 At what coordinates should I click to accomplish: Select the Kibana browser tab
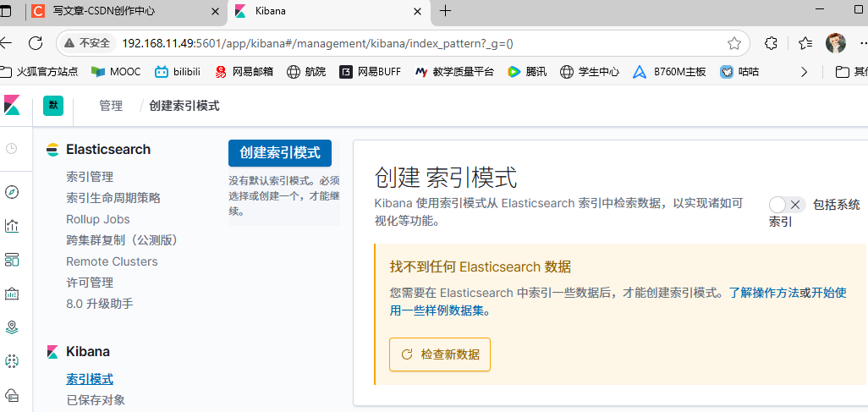click(328, 11)
